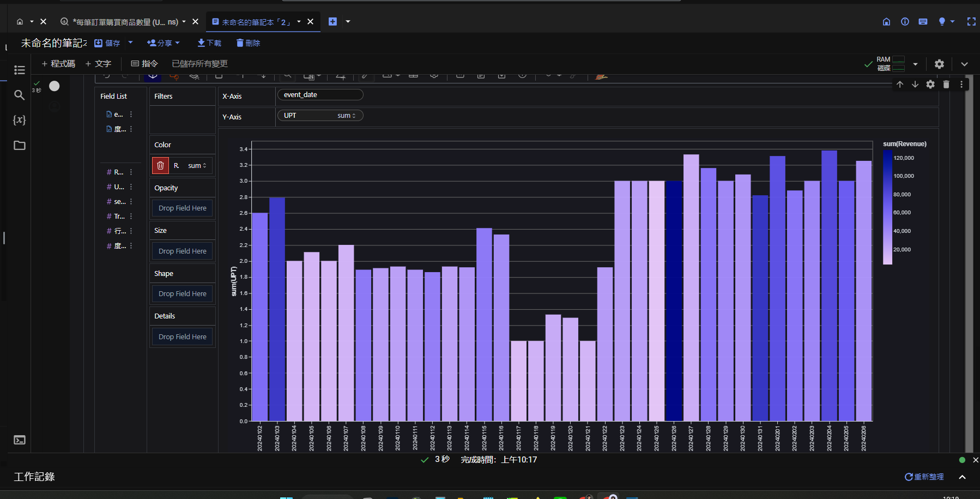
Task: Open notebook settings gear beside RAM indicator
Action: click(939, 64)
